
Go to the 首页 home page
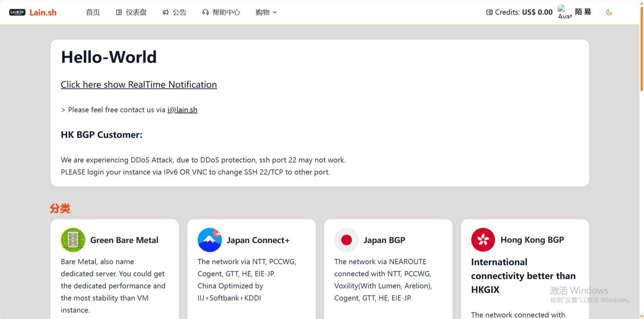click(x=93, y=12)
